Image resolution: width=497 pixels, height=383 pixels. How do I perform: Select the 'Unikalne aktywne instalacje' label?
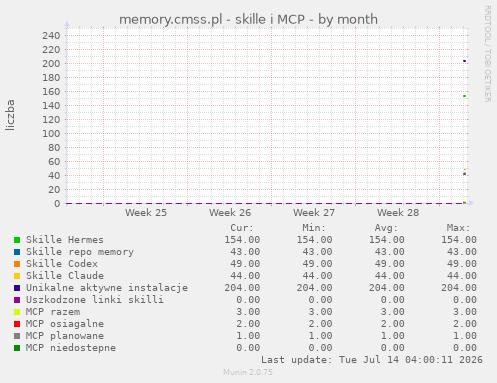pos(107,288)
